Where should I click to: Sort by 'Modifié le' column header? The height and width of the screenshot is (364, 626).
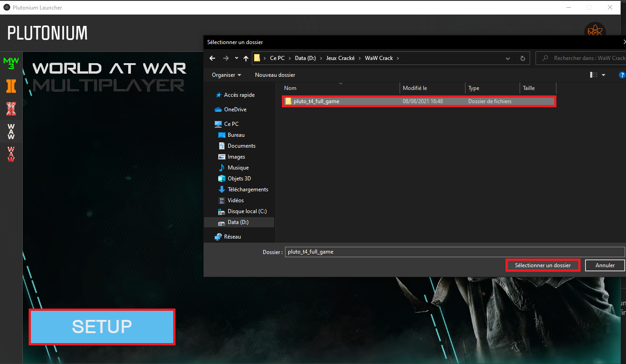432,88
